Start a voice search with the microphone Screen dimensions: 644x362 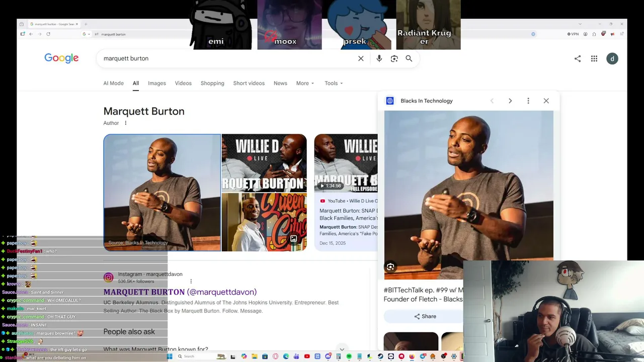pos(379,58)
